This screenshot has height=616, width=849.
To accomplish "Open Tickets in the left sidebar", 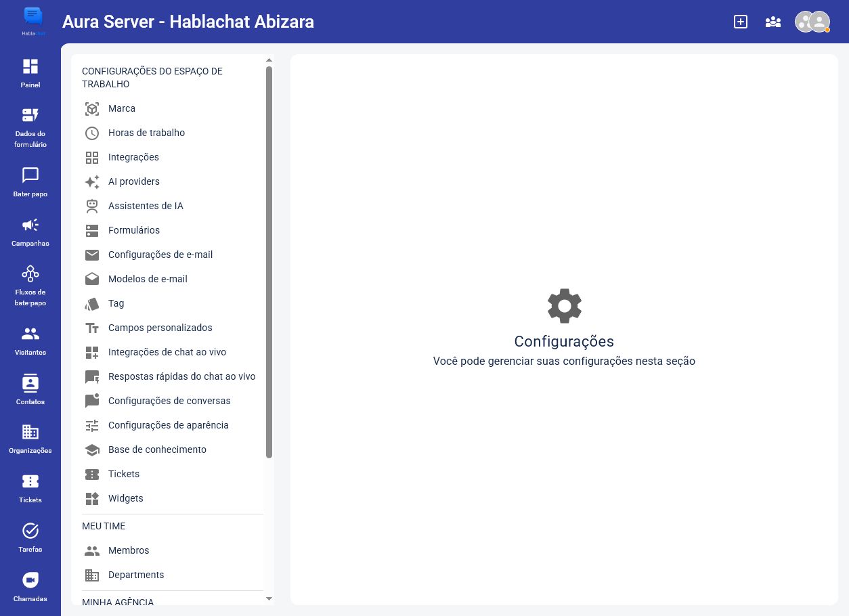I will (x=30, y=489).
